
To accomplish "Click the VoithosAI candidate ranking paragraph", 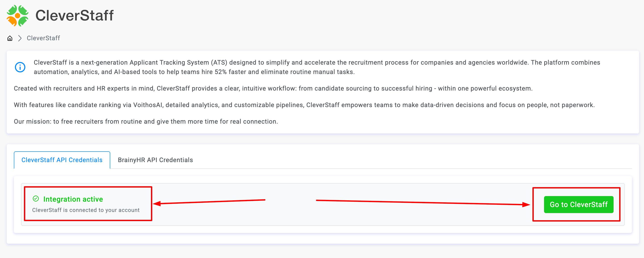I will tap(304, 105).
